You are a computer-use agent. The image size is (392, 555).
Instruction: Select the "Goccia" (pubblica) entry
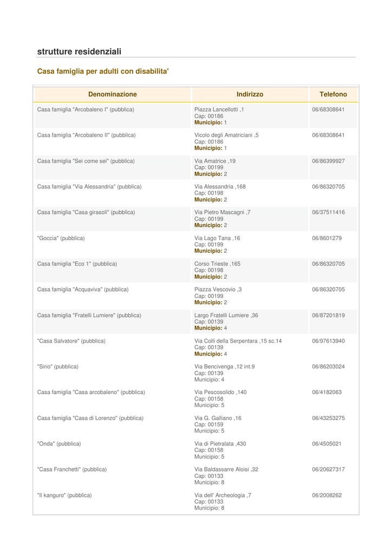coord(61,238)
